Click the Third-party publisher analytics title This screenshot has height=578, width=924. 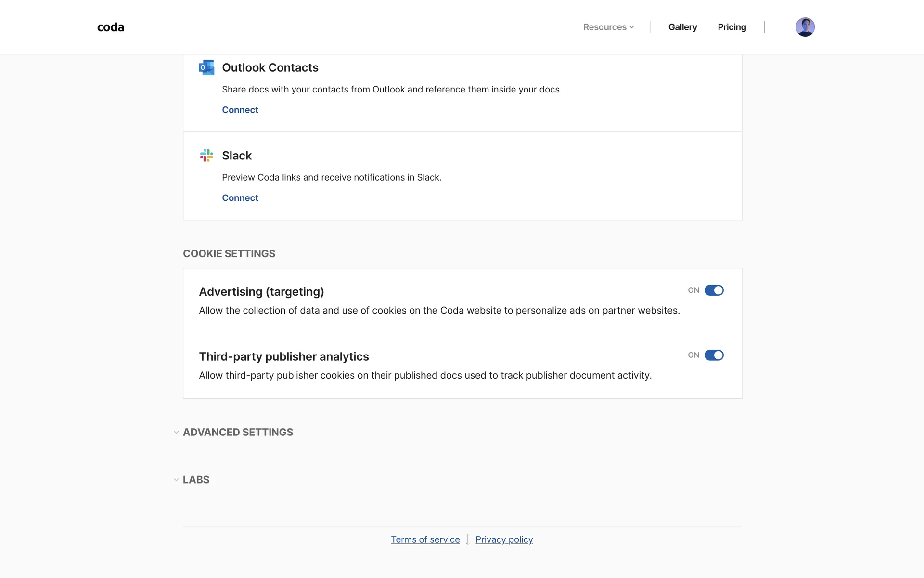point(283,356)
